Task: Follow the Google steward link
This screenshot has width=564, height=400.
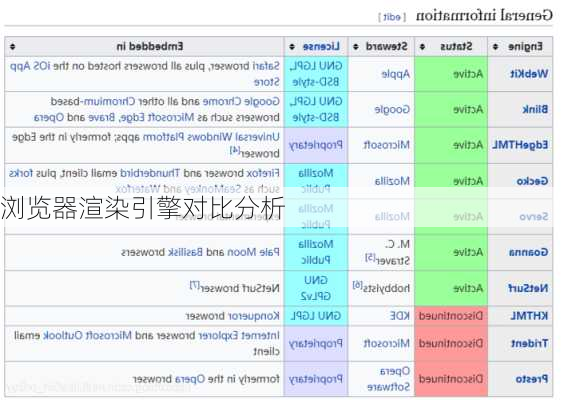Action: click(x=392, y=109)
